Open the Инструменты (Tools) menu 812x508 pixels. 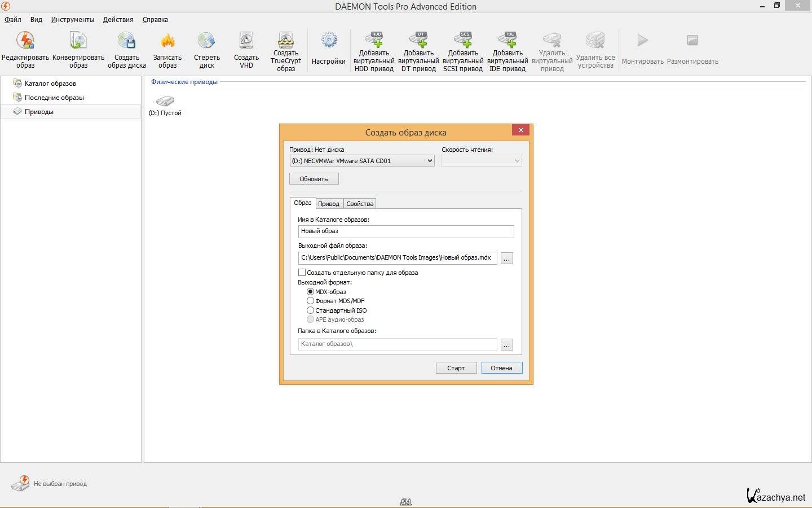coord(72,20)
